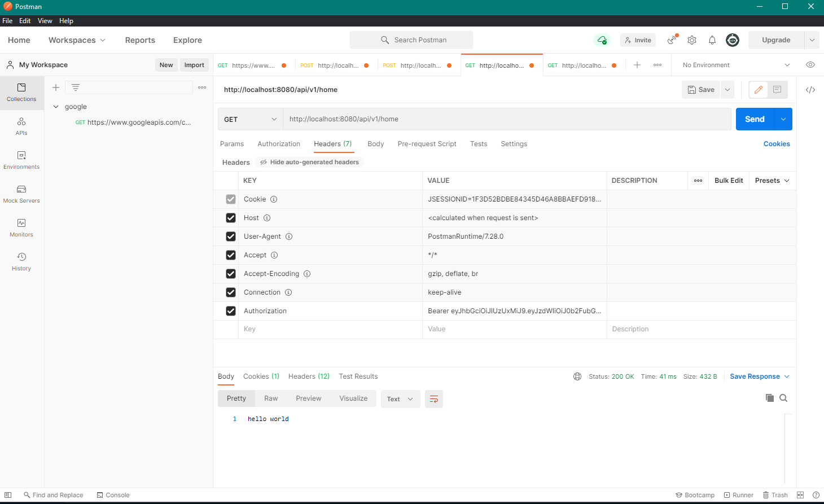Hide auto-generated headers

(309, 162)
